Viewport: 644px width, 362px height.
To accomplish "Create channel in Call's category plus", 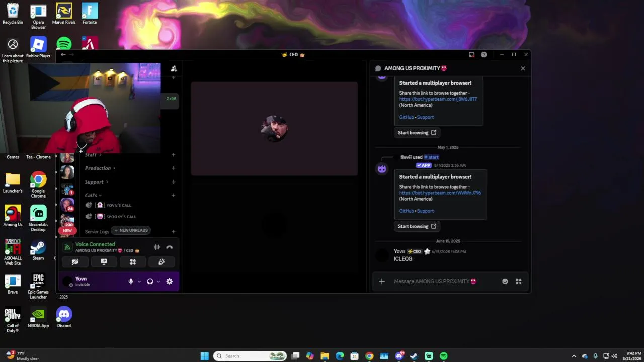I will tap(173, 195).
